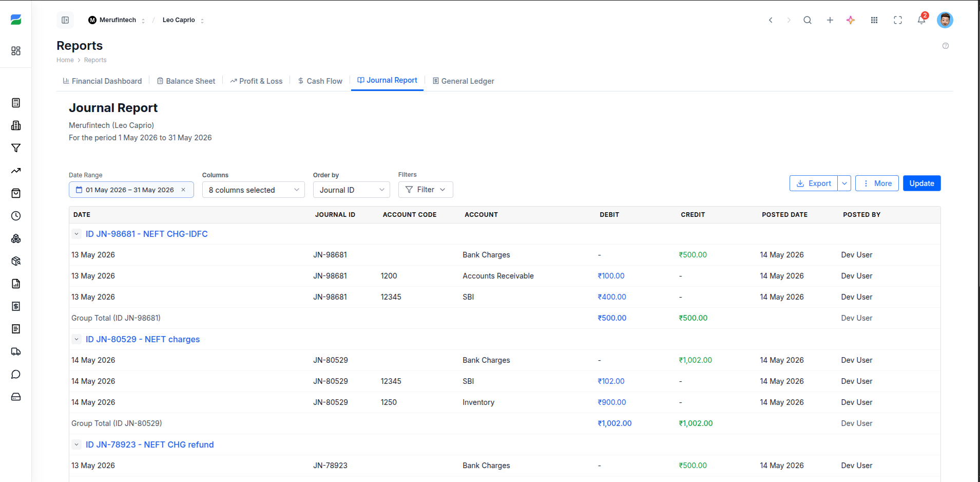980x482 pixels.
Task: Open ID JN-78923 - NEFT CHG refund link
Action: coord(150,444)
